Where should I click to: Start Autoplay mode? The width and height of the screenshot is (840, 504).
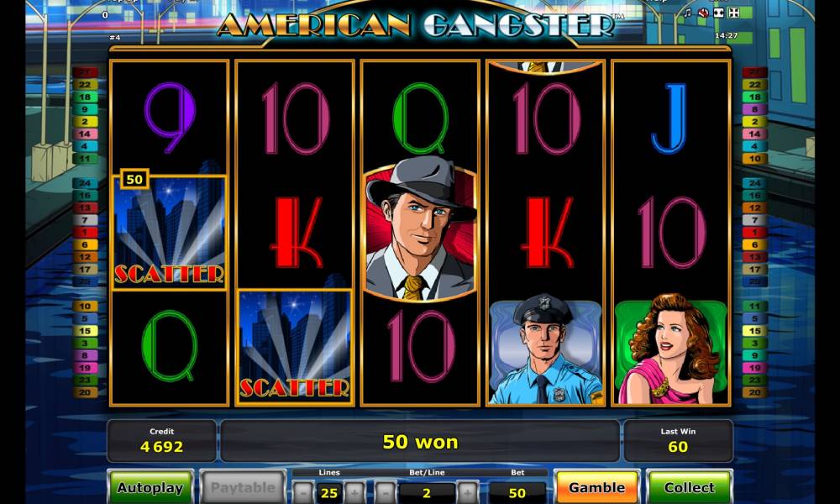pyautogui.click(x=150, y=487)
